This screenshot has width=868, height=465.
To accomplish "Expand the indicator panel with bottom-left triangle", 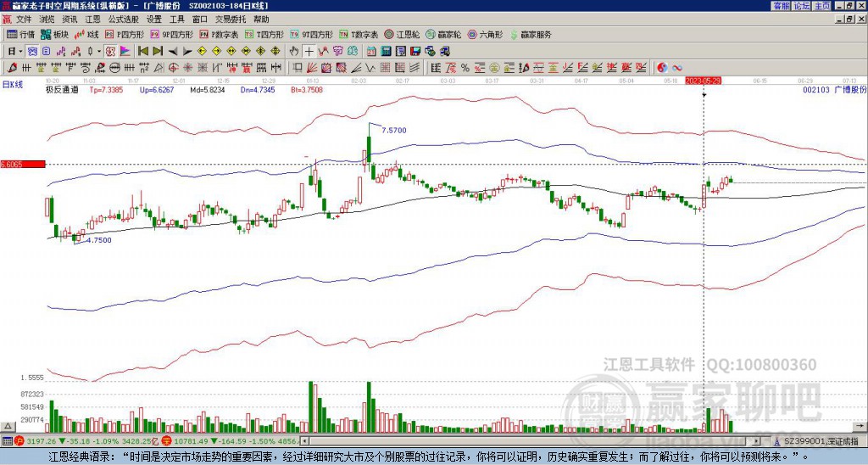I will coord(8,426).
